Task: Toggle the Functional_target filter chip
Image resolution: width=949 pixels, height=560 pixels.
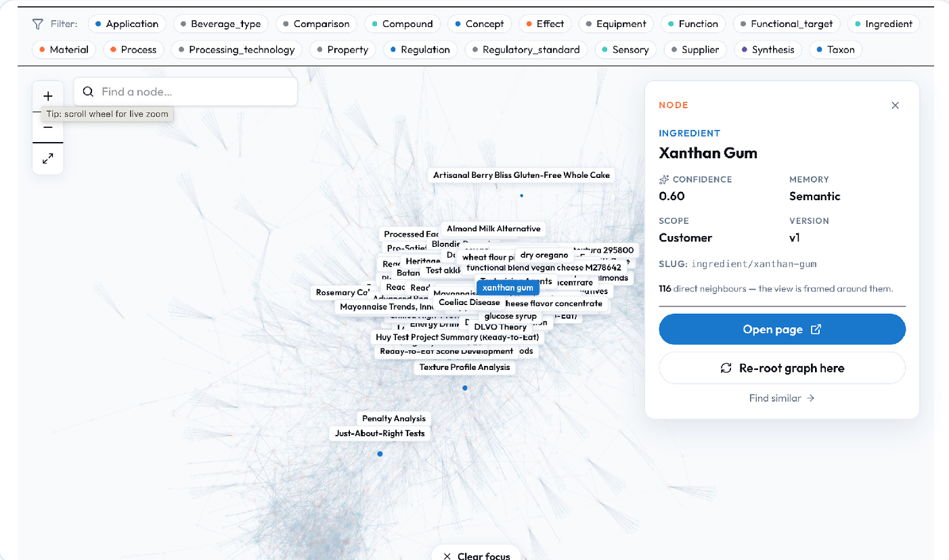Action: pyautogui.click(x=787, y=24)
